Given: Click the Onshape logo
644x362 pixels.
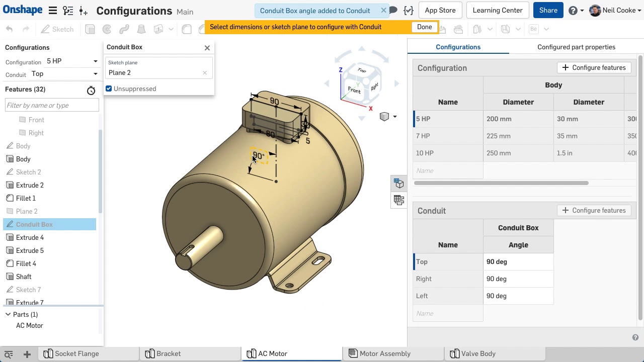Looking at the screenshot, I should pyautogui.click(x=23, y=10).
